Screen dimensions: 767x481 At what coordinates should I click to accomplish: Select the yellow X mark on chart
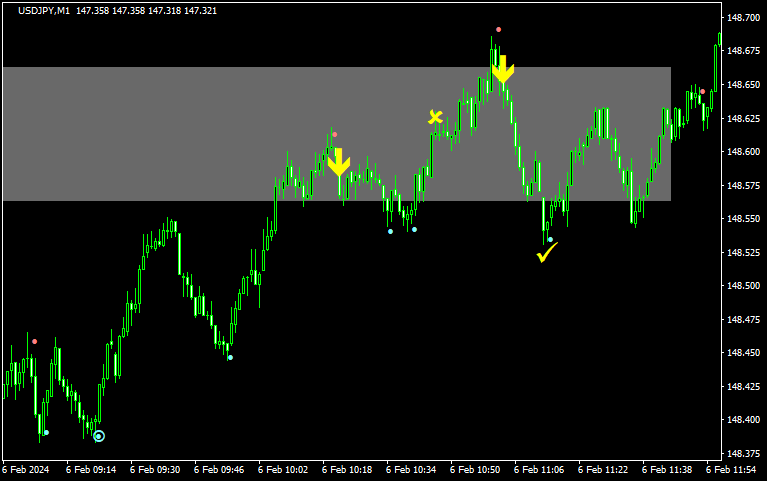(x=435, y=117)
